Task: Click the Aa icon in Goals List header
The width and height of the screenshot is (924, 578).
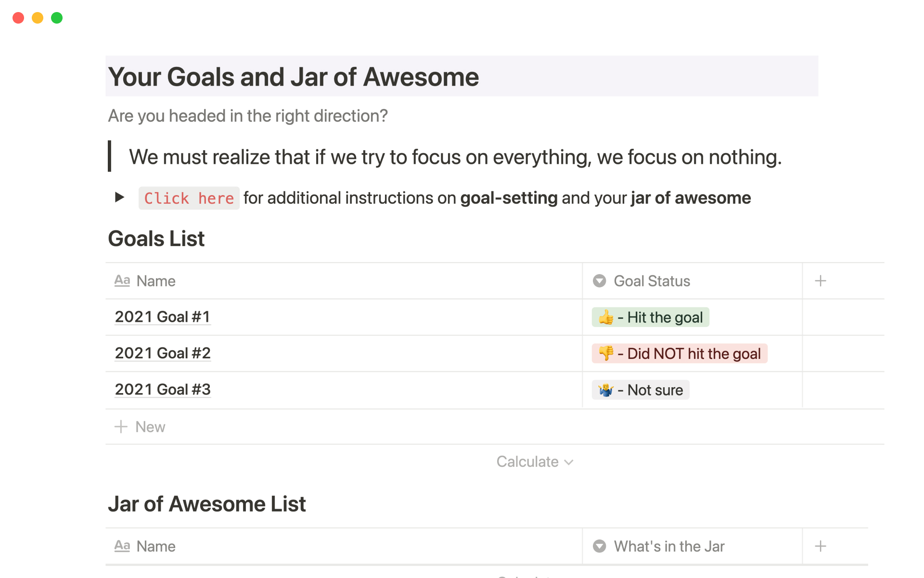Action: 122,281
